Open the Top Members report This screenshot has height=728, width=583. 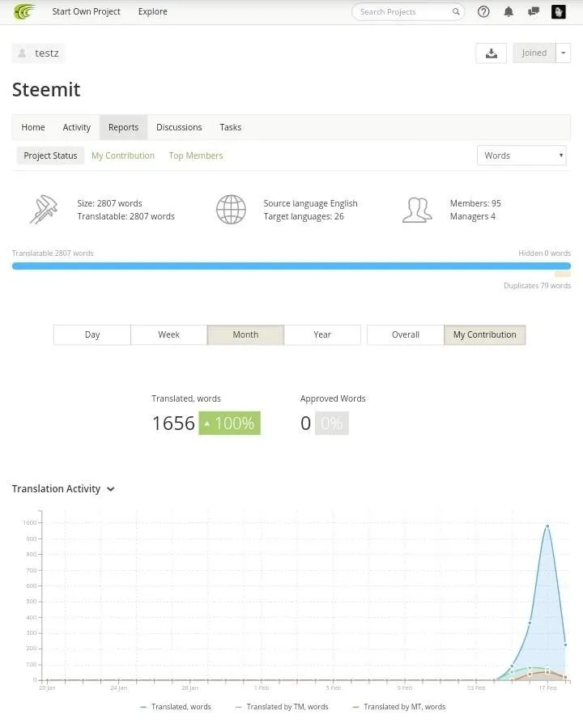pyautogui.click(x=196, y=155)
